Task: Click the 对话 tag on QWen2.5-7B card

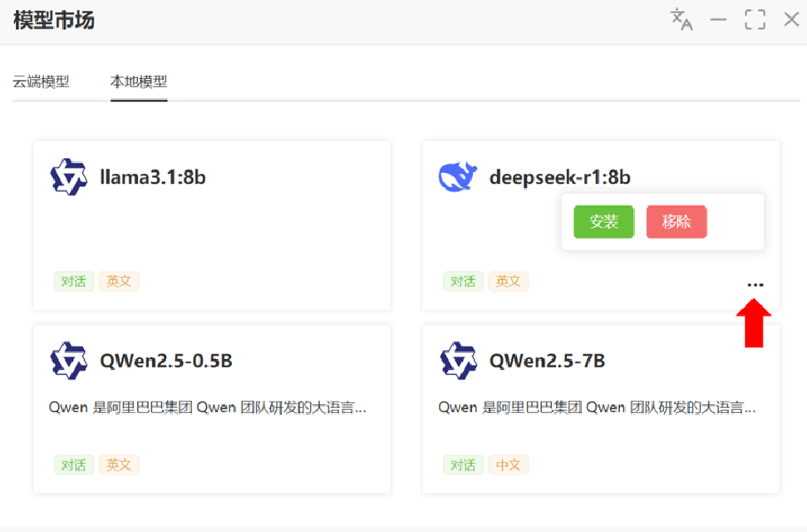Action: [x=463, y=465]
